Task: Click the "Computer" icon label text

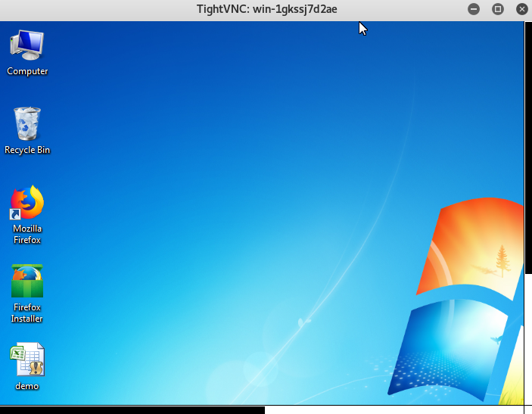Action: click(27, 71)
